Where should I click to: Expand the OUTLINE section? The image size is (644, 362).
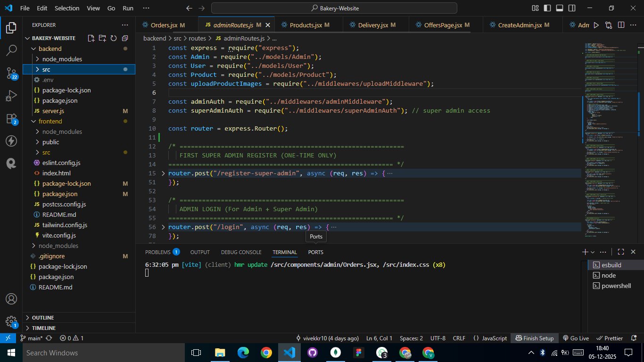[42, 318]
